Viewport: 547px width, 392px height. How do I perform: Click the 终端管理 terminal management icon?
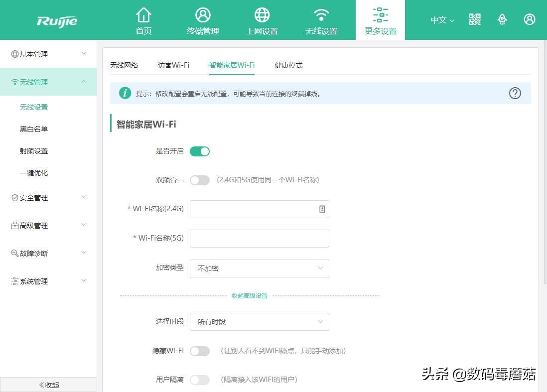pyautogui.click(x=203, y=20)
